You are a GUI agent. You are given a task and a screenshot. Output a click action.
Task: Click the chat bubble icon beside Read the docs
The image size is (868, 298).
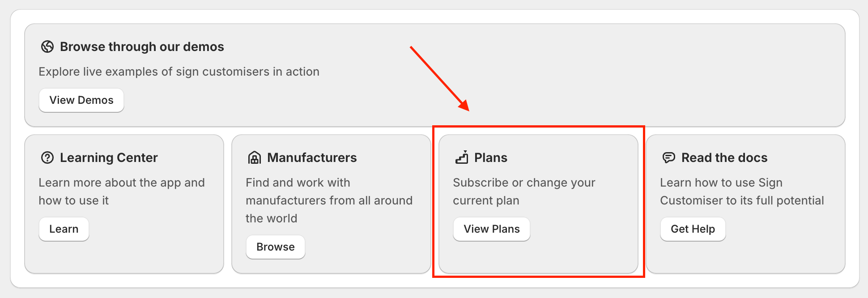(669, 158)
